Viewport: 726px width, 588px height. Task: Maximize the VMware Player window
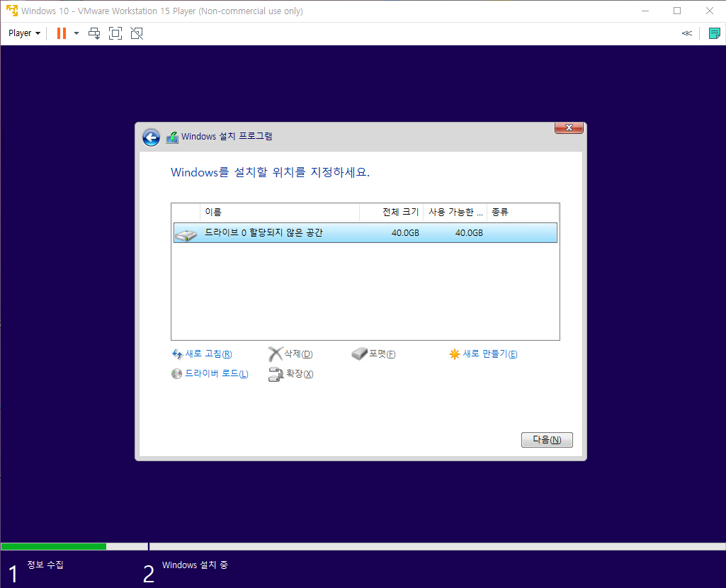tap(677, 11)
